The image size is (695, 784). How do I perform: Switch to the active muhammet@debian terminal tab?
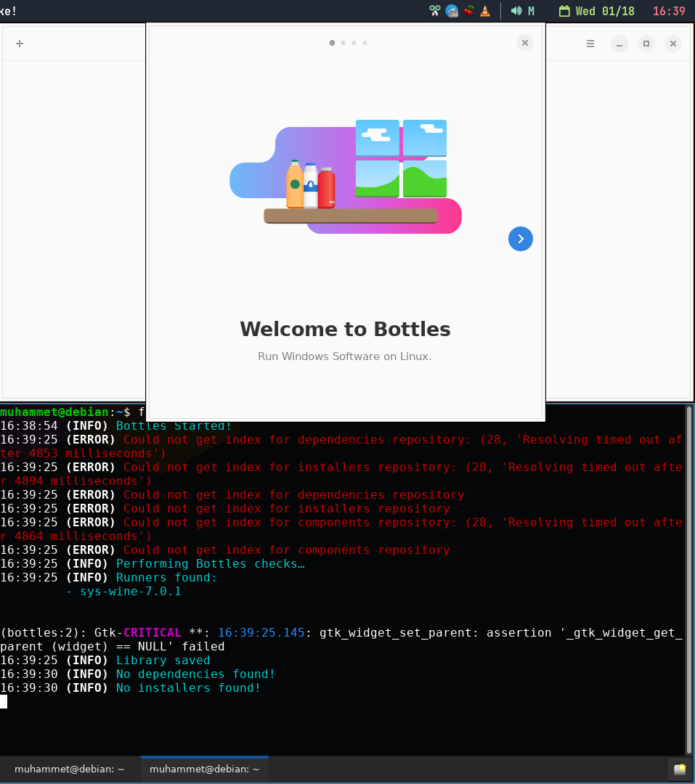(204, 769)
